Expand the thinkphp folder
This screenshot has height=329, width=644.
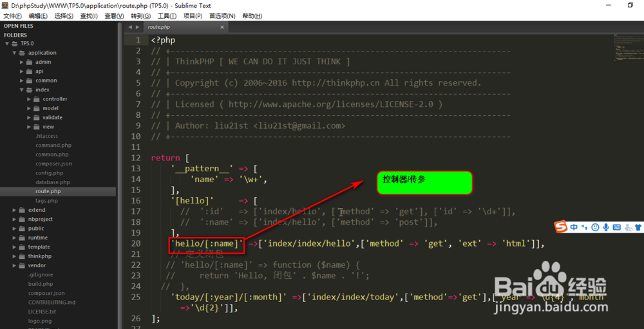coord(14,256)
